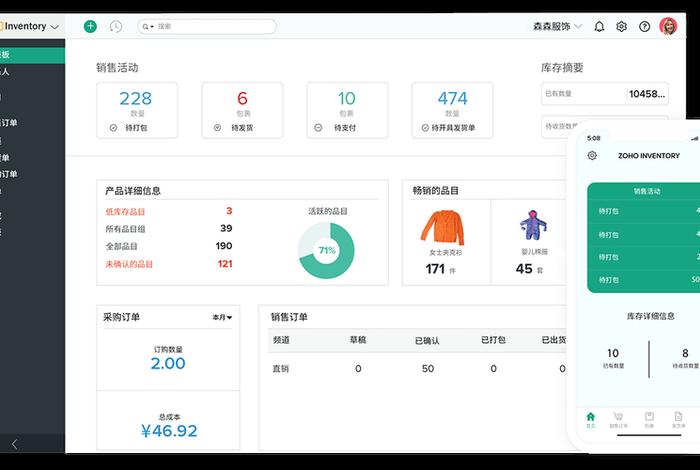Click the value 190 for all items

224,246
